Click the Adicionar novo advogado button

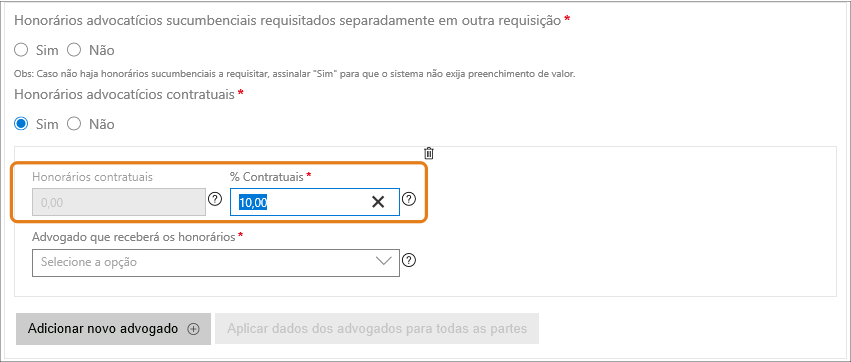(x=113, y=329)
